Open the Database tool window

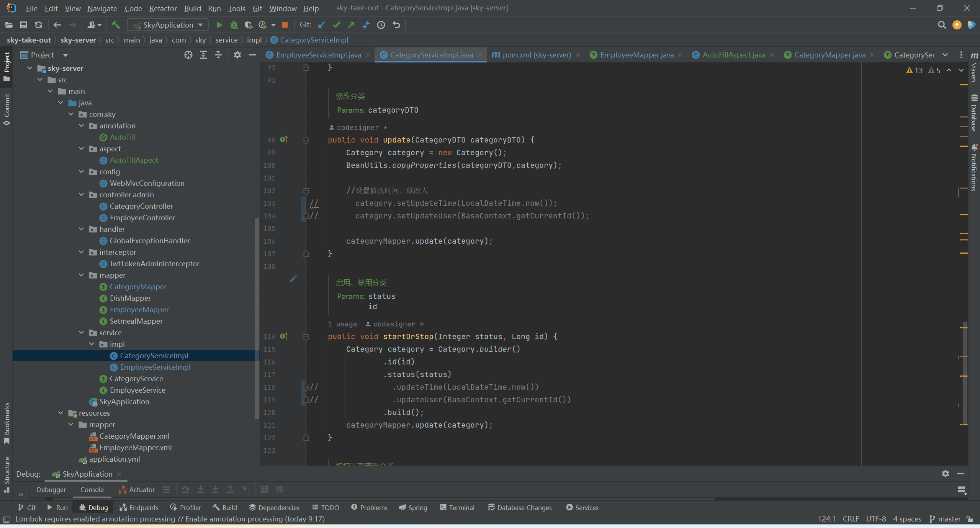[x=974, y=113]
